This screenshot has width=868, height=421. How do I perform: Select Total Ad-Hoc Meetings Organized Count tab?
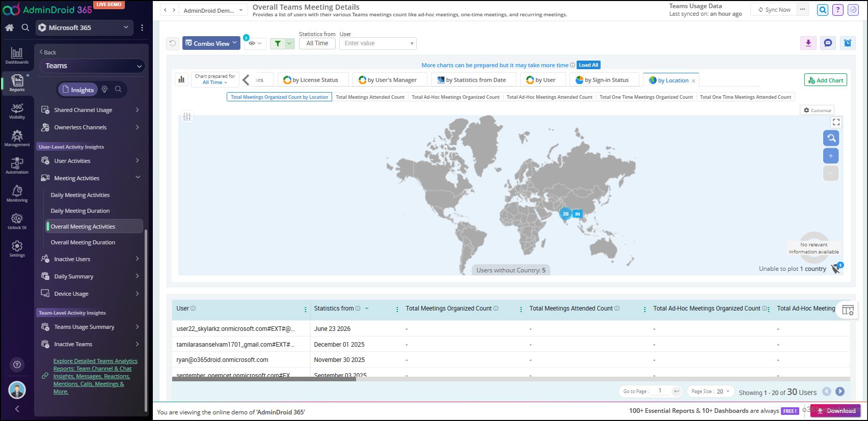[x=456, y=97]
